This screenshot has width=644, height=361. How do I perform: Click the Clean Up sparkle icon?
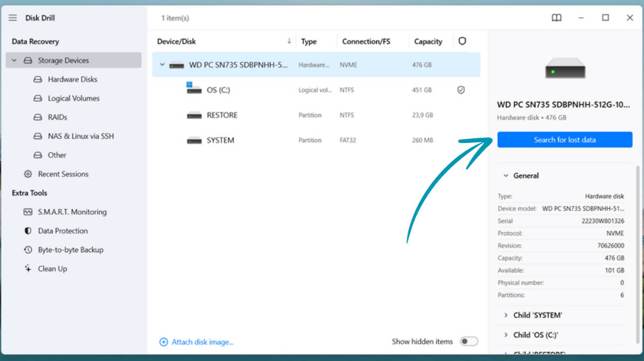(x=28, y=269)
